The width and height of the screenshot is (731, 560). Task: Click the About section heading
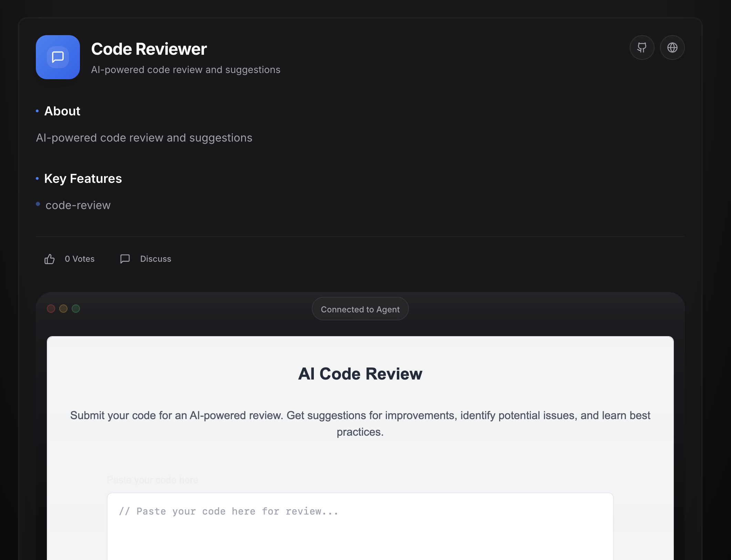[x=62, y=111]
